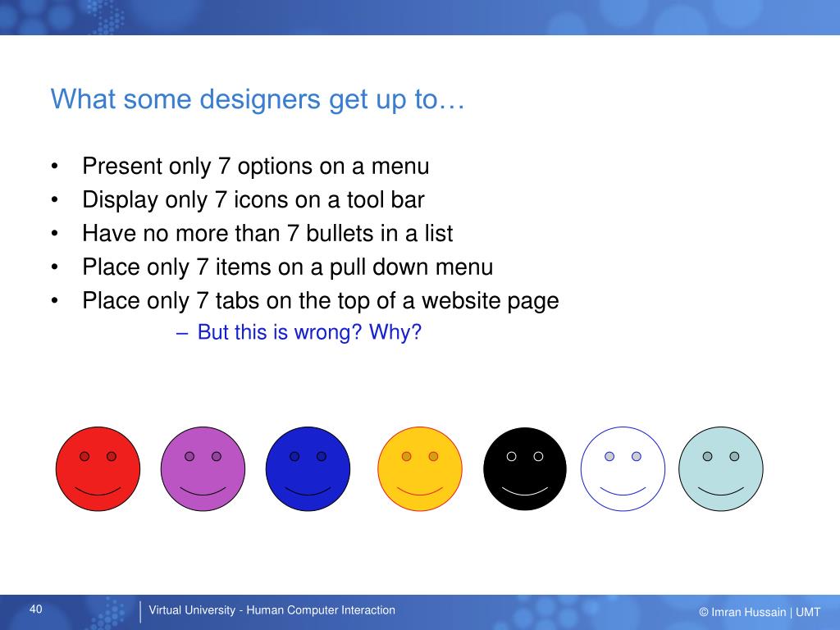Click "Present only 7 options on a menu"
Screen dimensions: 840x630
[256, 167]
